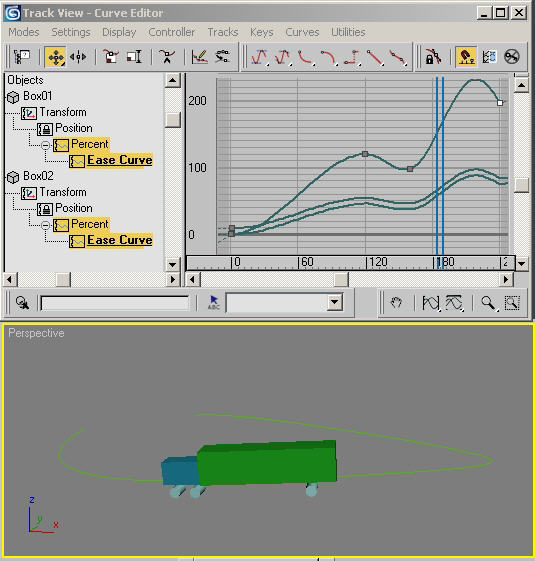The image size is (535, 561).
Task: Collapse the Box02 Percent track
Action: (45, 225)
